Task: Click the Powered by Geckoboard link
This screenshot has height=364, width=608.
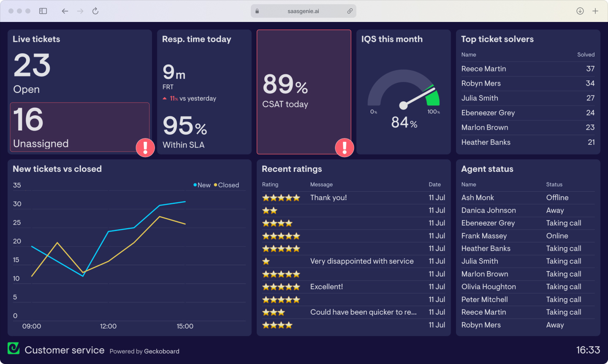Action: [x=144, y=351]
